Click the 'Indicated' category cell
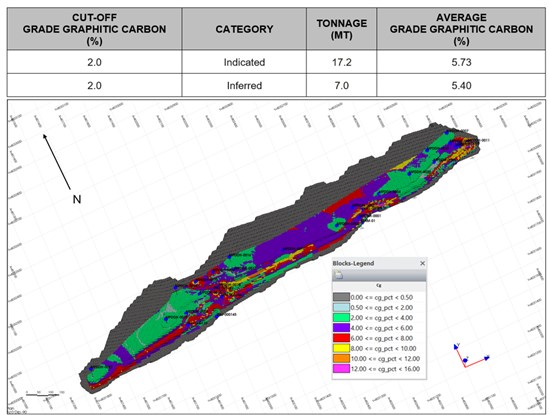The image size is (550, 415). point(244,62)
